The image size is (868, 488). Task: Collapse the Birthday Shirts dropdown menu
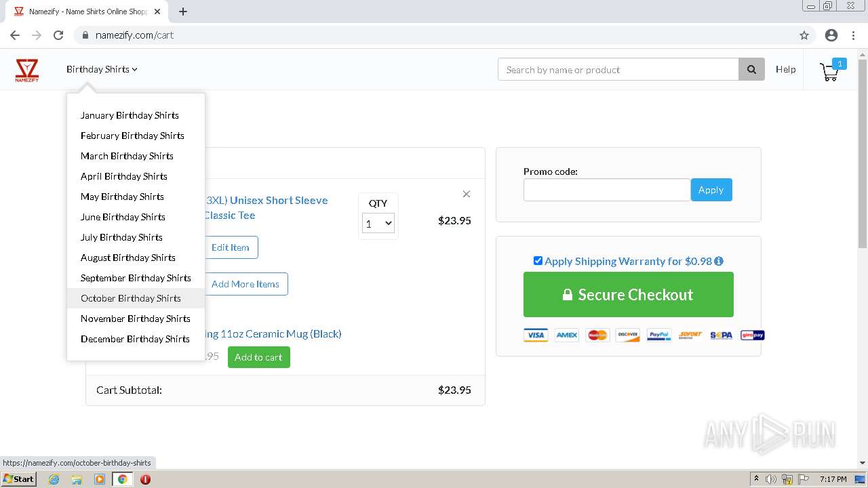(102, 69)
